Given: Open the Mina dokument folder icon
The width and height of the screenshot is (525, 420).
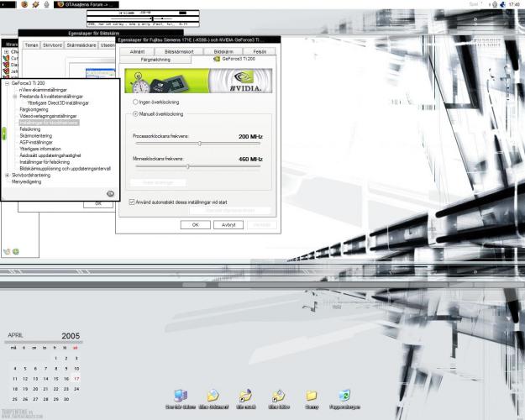Looking at the screenshot, I should coord(213,396).
